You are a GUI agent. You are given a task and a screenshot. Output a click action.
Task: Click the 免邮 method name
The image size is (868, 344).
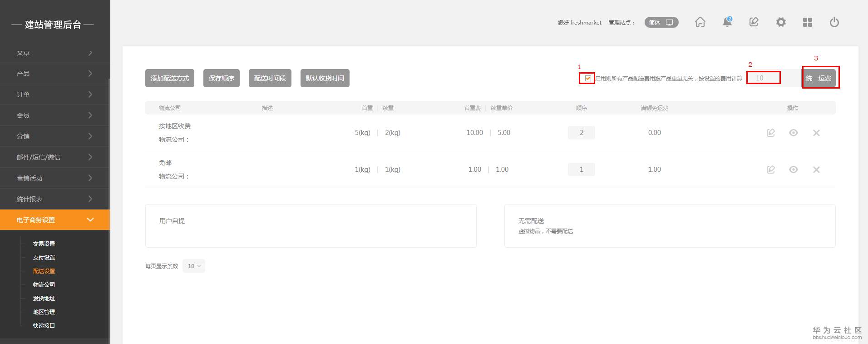[165, 163]
